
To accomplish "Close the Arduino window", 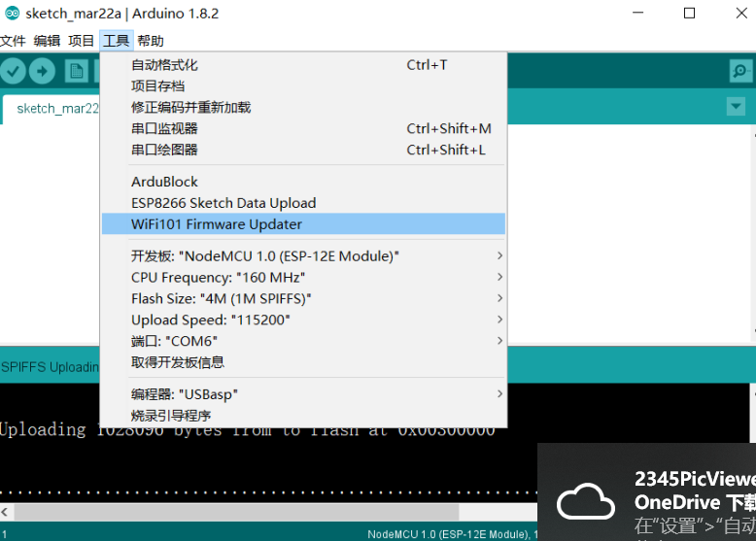I will point(741,13).
